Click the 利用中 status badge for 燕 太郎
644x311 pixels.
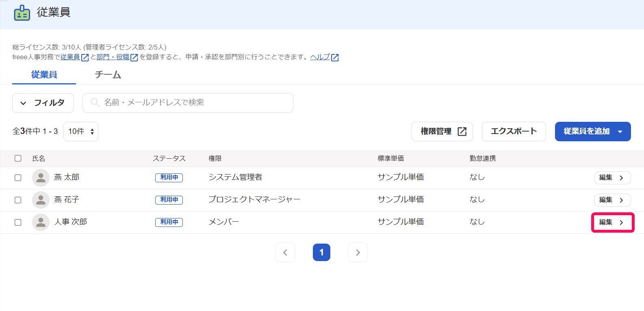pos(169,178)
